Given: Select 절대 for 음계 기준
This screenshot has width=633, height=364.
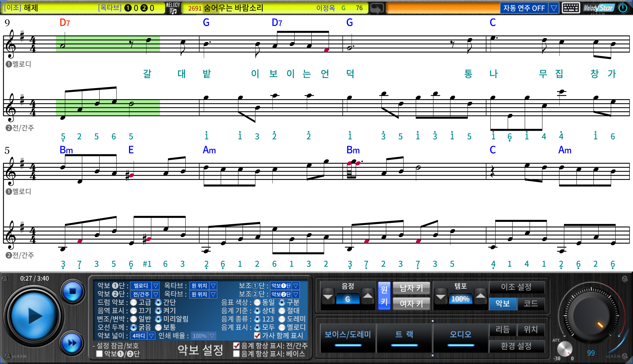Looking at the screenshot, I should click(282, 311).
